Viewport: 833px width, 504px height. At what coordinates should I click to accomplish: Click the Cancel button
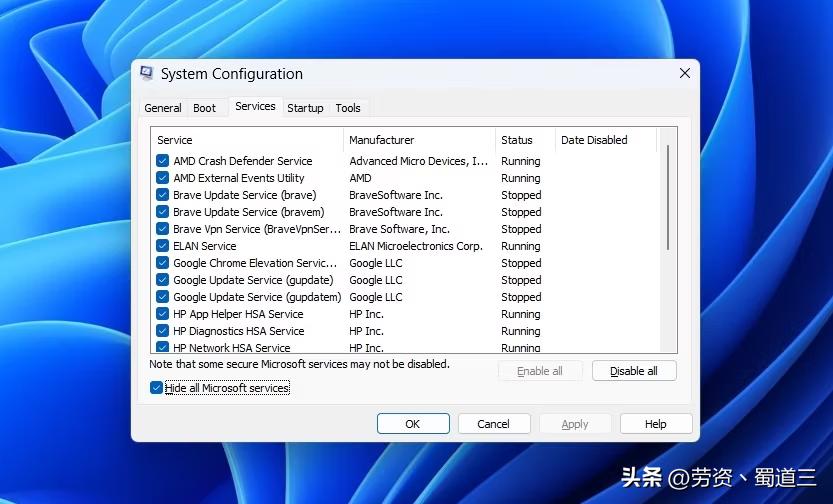click(x=494, y=424)
